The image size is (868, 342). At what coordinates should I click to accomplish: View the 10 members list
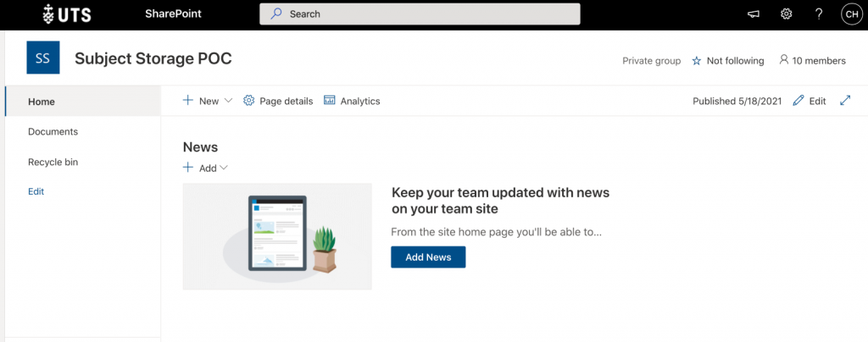pos(812,61)
